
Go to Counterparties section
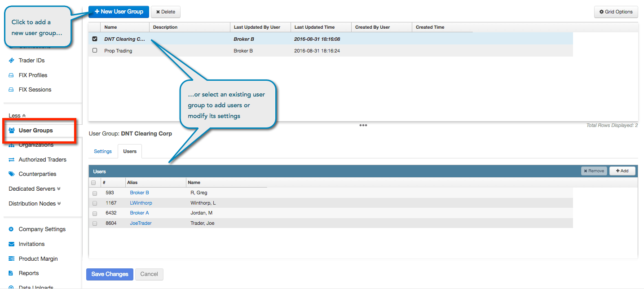point(37,174)
